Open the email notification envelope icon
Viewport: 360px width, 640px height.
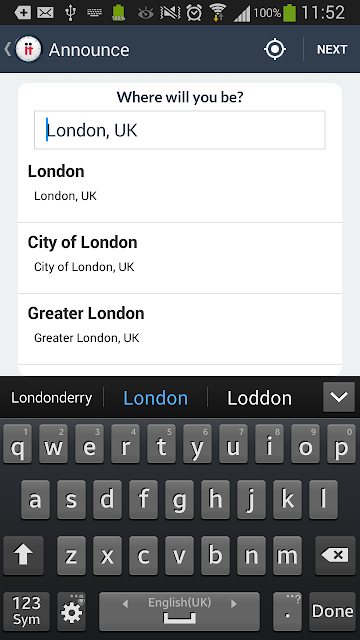click(45, 13)
